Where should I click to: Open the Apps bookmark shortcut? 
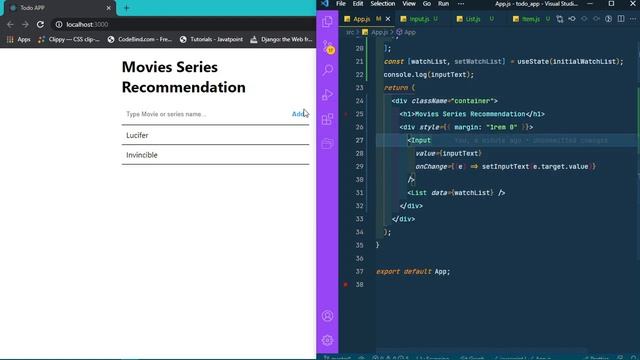pyautogui.click(x=19, y=39)
